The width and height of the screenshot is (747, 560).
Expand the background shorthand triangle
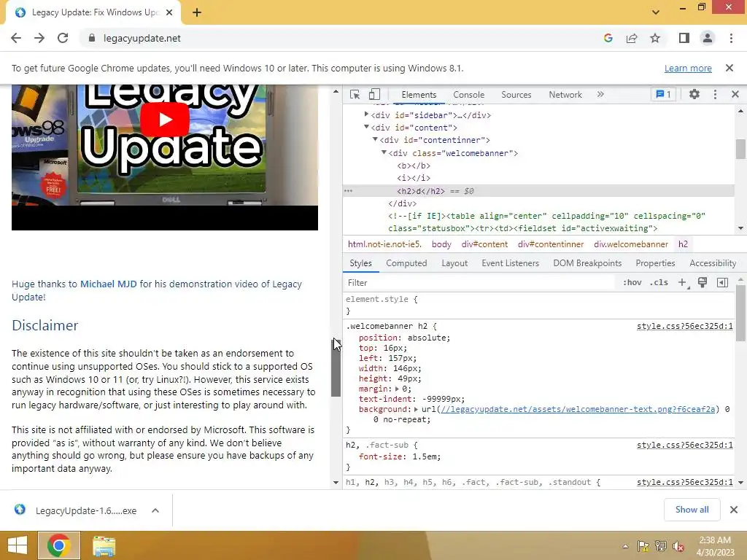[416, 409]
